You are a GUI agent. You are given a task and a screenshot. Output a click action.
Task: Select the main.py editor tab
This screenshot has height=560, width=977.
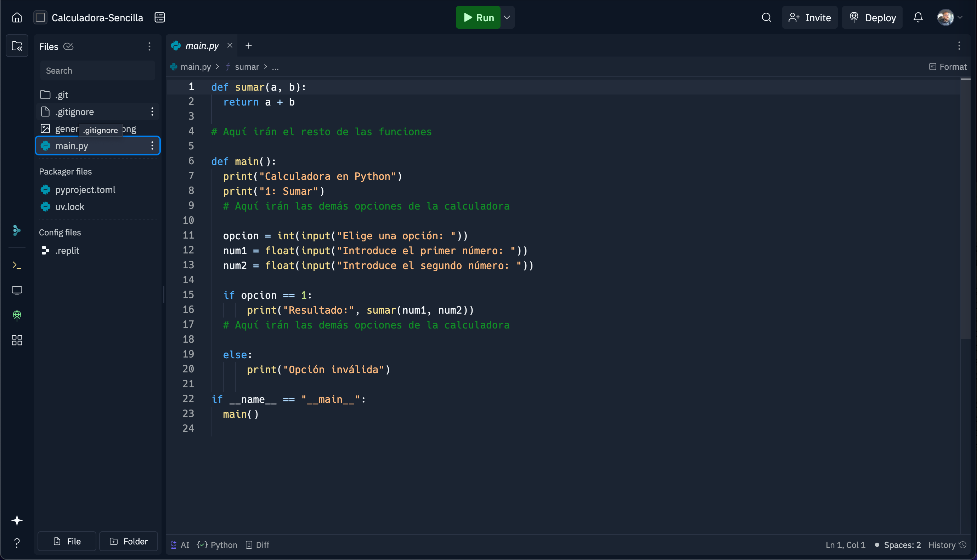point(202,46)
